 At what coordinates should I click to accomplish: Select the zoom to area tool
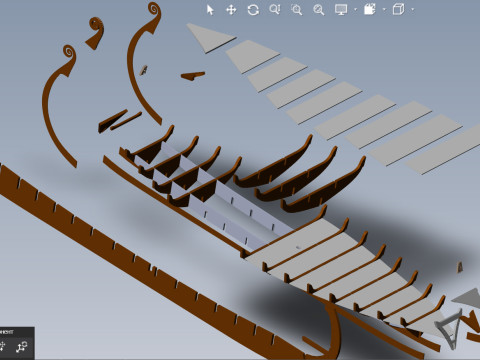(296, 10)
